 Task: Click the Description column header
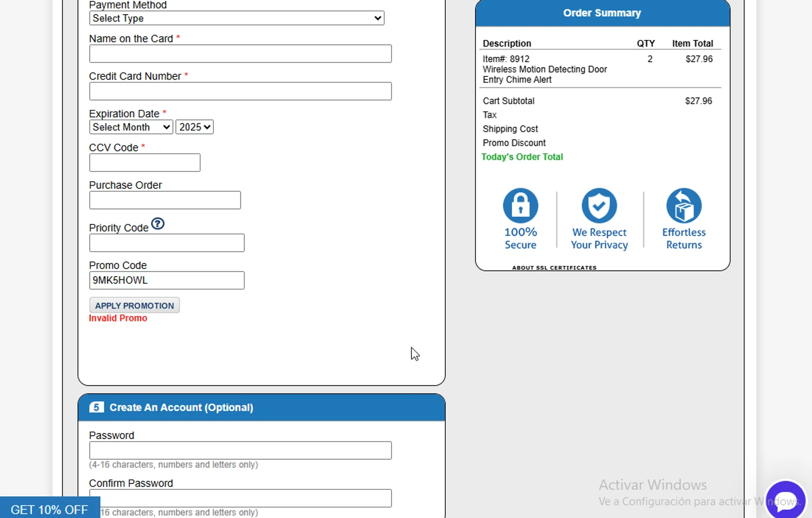(x=507, y=43)
